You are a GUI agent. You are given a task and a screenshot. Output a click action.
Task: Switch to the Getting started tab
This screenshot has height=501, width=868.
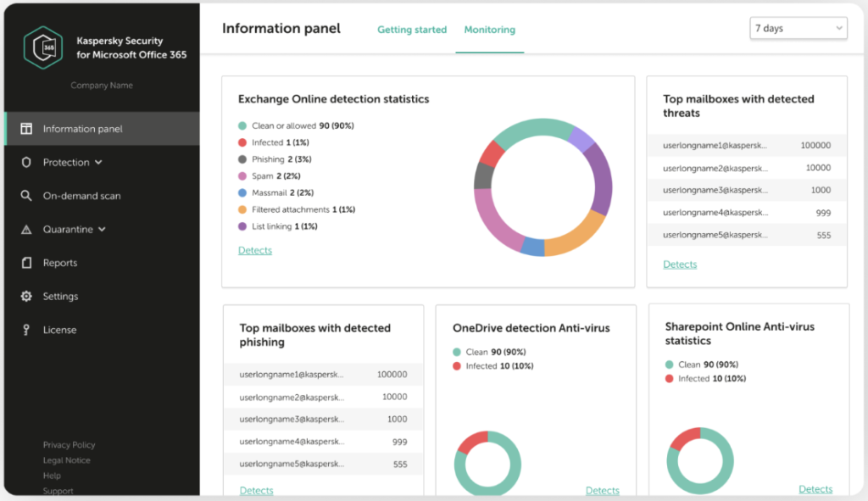(412, 30)
